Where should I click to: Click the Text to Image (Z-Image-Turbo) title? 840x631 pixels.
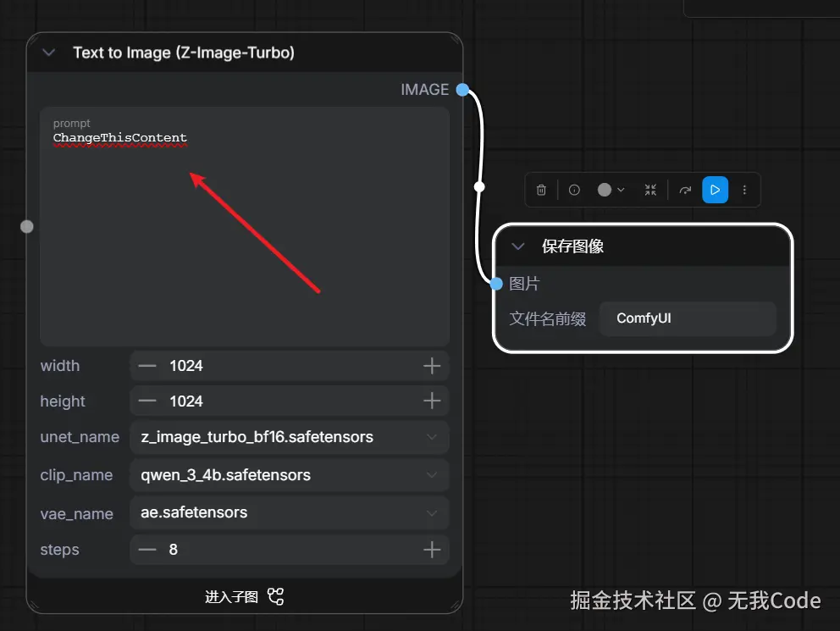coord(184,53)
